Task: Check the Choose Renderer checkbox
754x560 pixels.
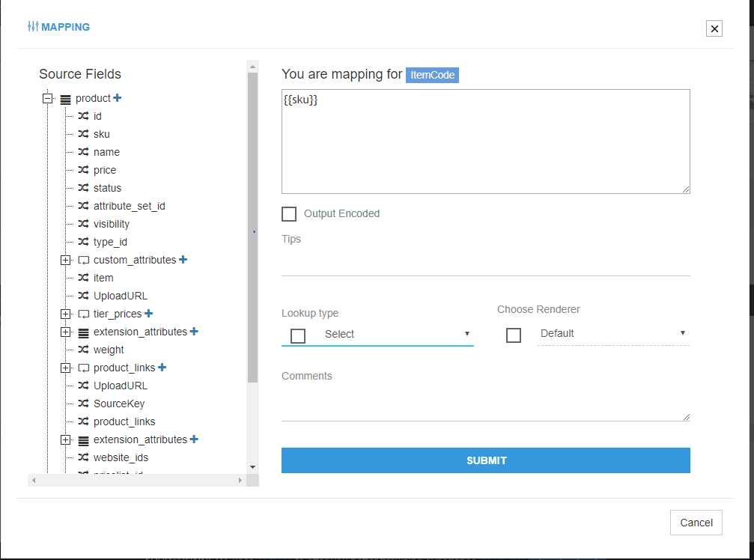Action: click(514, 335)
